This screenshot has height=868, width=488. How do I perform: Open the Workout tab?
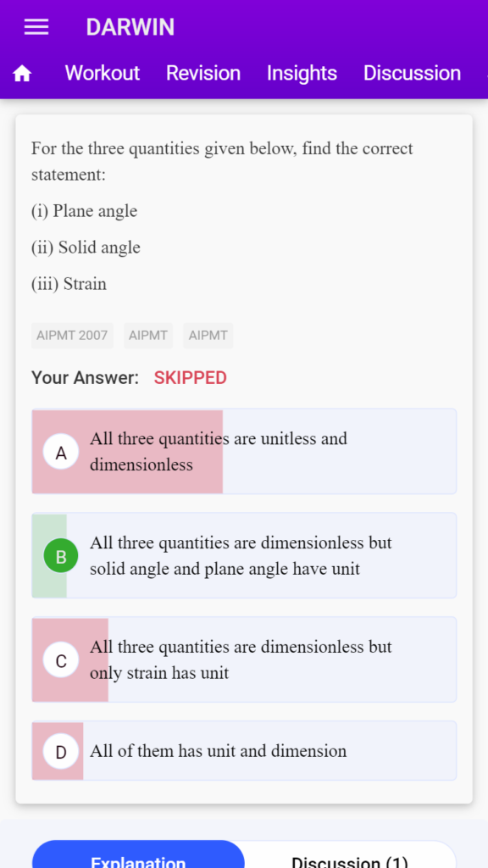click(103, 73)
